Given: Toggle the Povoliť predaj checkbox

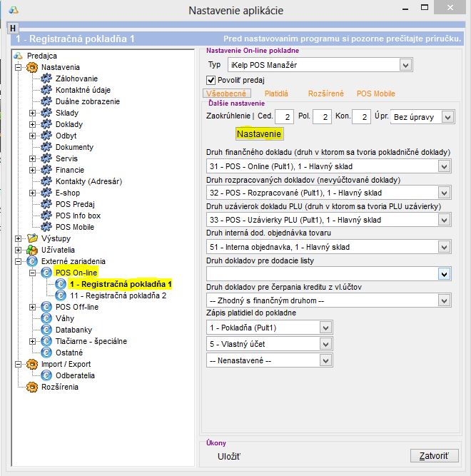Looking at the screenshot, I should coord(211,80).
